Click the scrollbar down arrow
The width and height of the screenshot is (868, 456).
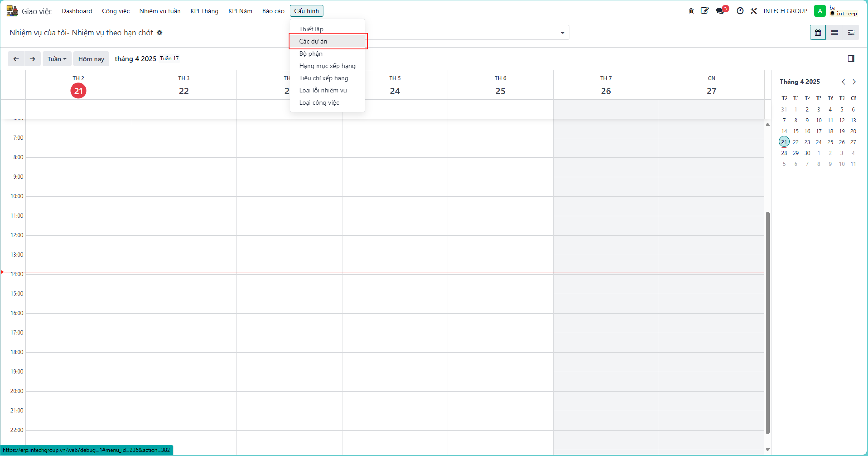click(768, 449)
